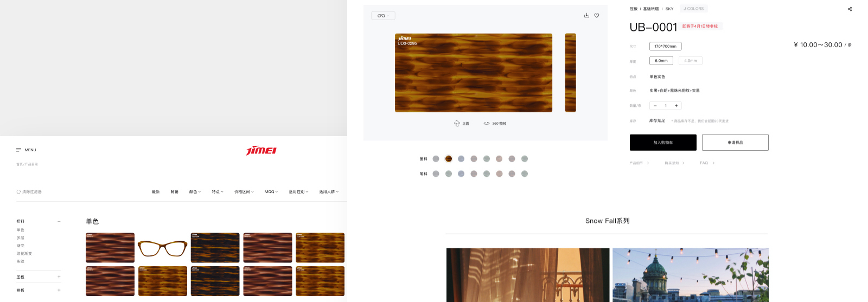Viewport: 868px width, 302px height.
Task: Select the 360° rotate view icon
Action: click(x=487, y=124)
